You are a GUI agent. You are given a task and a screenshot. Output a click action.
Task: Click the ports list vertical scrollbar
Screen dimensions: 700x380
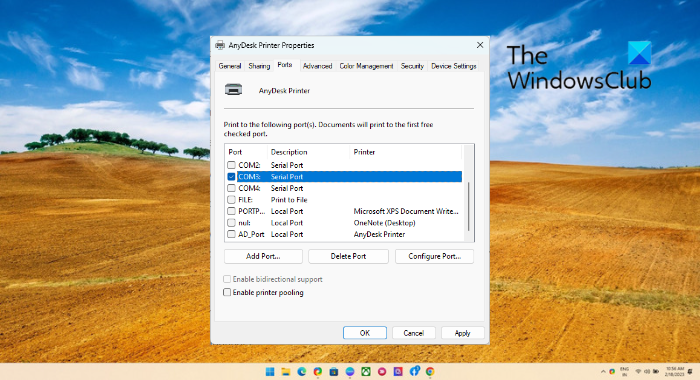(468, 206)
